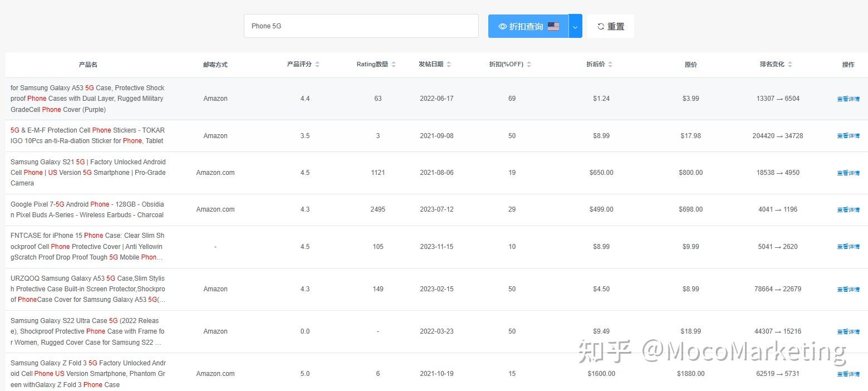Click product rating 3.5
Screen dimensions: 868x391
click(305, 136)
